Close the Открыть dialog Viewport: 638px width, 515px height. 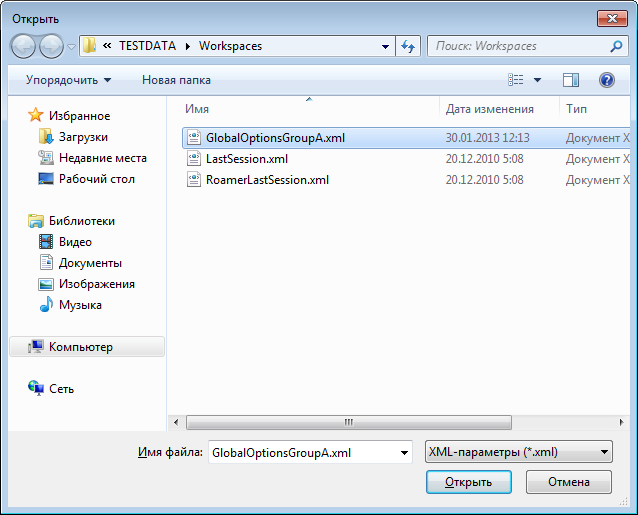pyautogui.click(x=612, y=18)
